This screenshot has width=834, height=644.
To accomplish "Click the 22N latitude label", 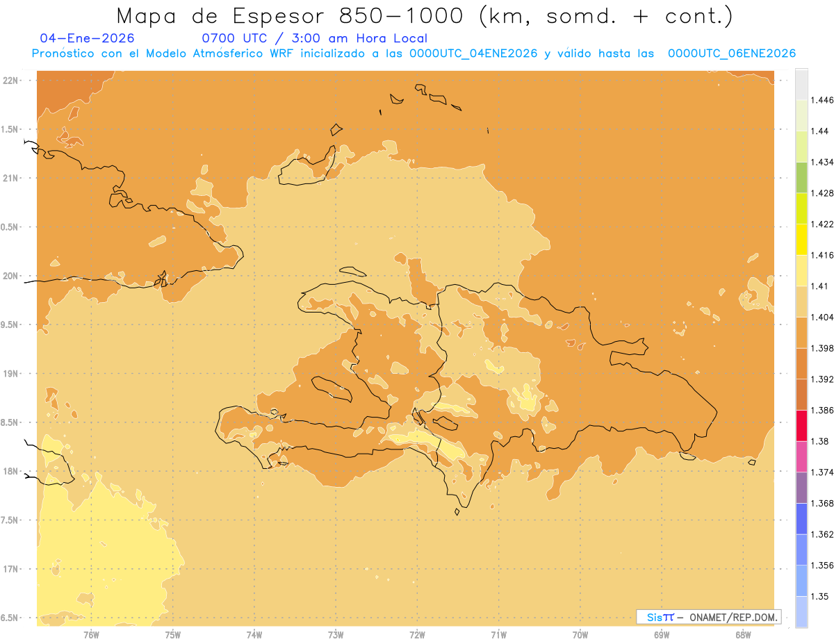I will (11, 80).
